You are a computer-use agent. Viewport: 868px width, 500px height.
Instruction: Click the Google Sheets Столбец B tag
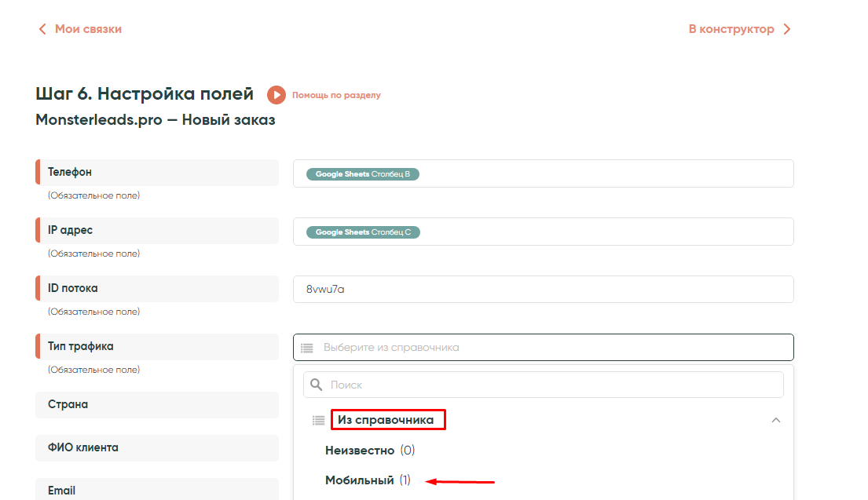click(x=362, y=174)
